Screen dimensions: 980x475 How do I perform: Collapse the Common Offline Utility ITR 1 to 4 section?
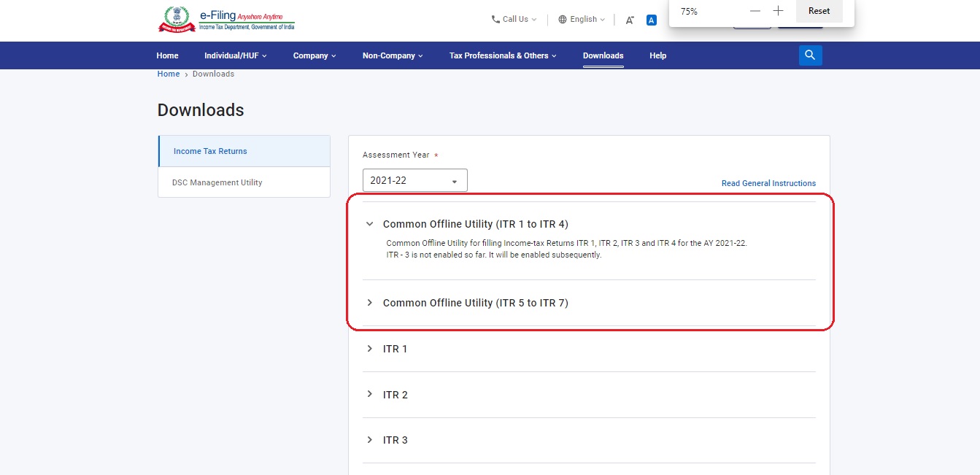[370, 224]
